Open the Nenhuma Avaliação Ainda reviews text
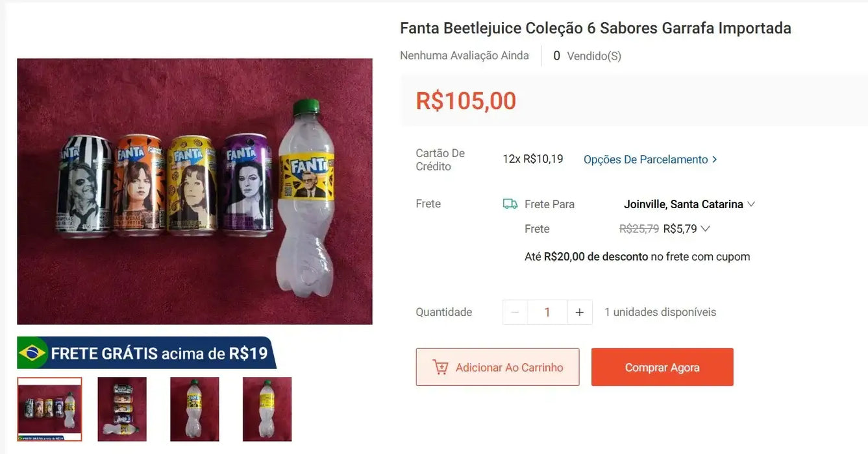868x454 pixels. (464, 56)
